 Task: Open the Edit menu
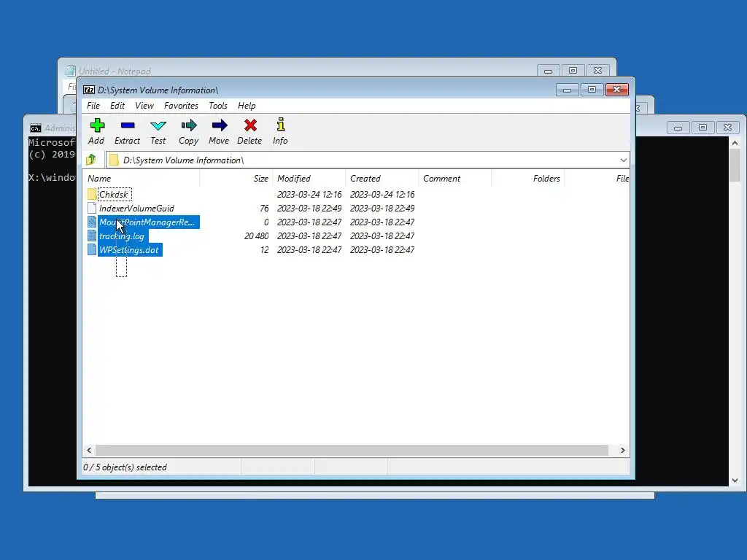117,106
